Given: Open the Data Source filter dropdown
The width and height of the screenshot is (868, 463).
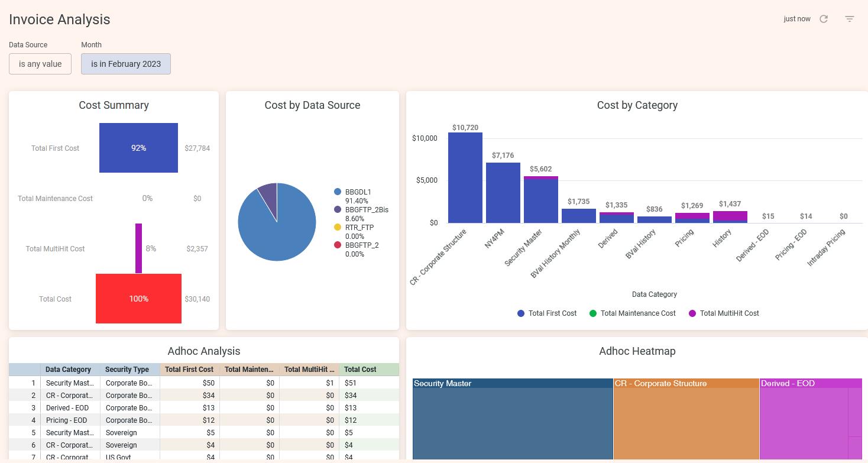Looking at the screenshot, I should [x=40, y=64].
